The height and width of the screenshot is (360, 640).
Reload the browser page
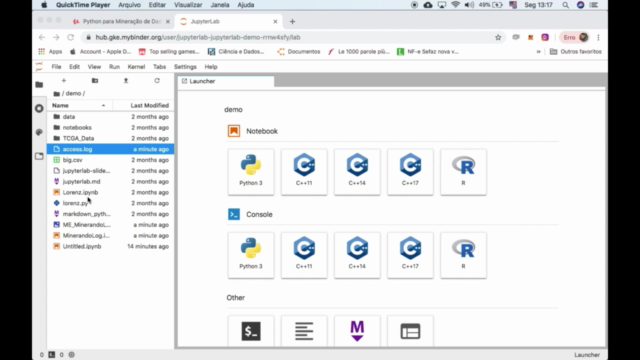(71, 37)
